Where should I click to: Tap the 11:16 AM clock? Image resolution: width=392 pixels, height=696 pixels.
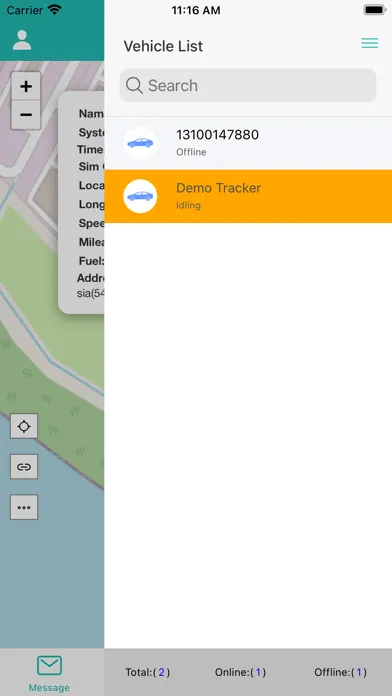tap(196, 11)
